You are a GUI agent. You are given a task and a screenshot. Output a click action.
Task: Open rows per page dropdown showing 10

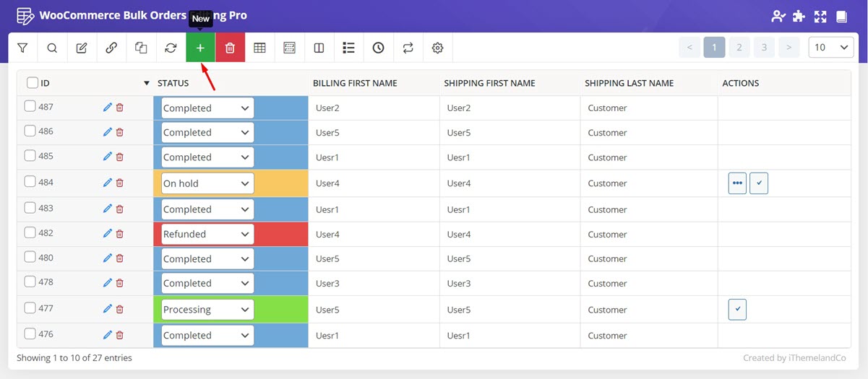coord(831,48)
